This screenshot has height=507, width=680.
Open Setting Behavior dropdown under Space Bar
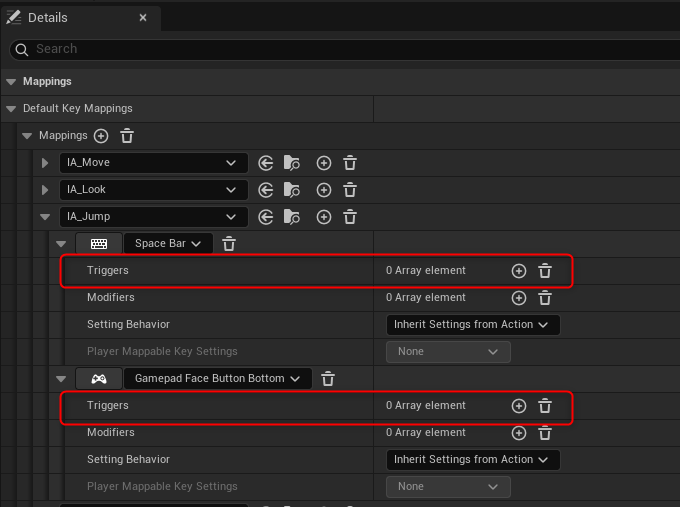pos(472,324)
